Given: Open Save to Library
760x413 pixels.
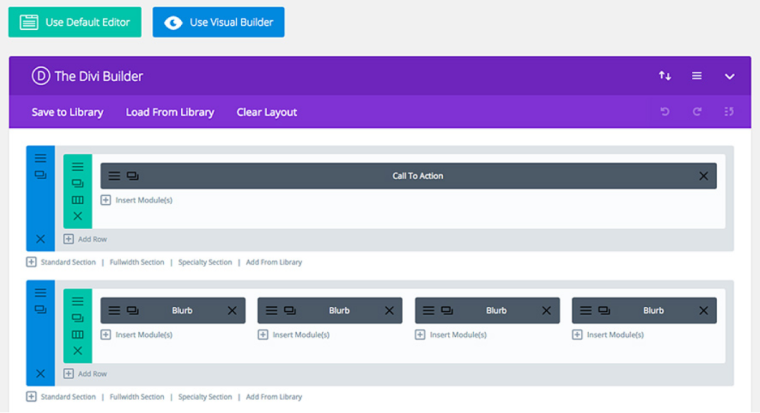Looking at the screenshot, I should pos(67,112).
